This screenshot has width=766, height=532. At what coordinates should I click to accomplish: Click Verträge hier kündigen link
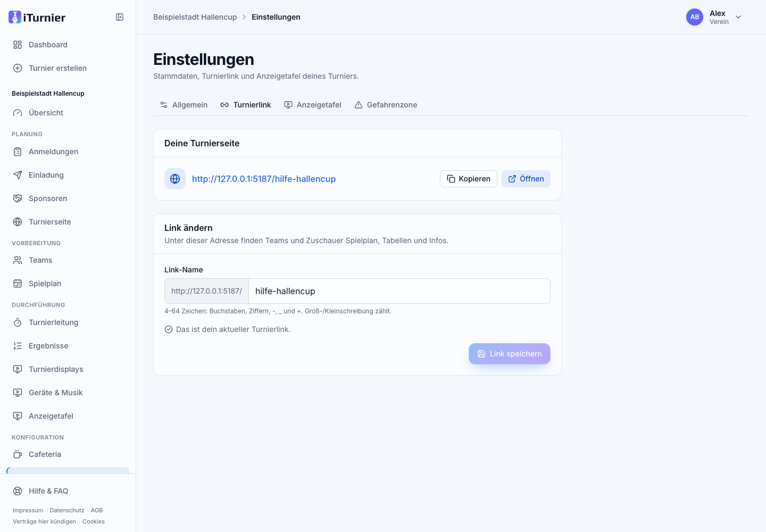[44, 521]
